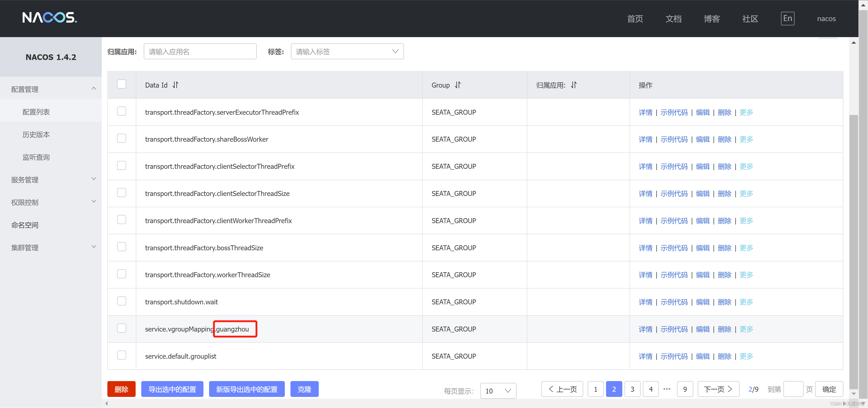Screen dimensions: 868x408
Task: Open 更多 for service.default.grouplist row
Action: point(746,356)
